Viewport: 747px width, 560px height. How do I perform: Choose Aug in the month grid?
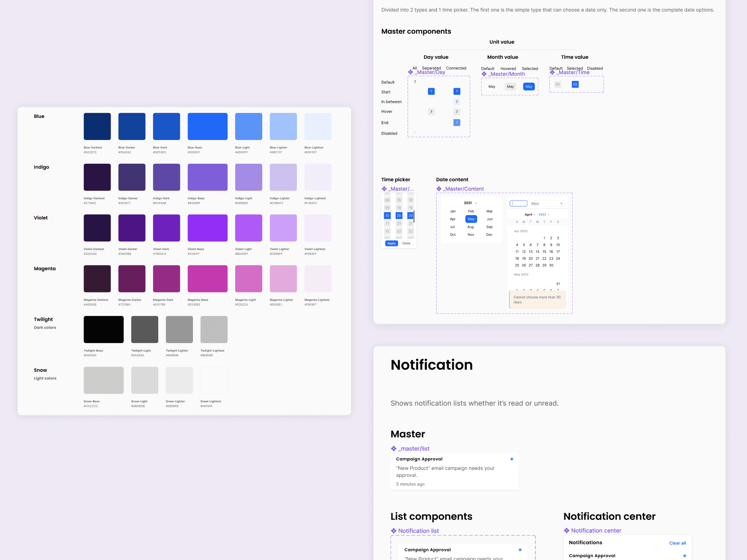tap(471, 227)
